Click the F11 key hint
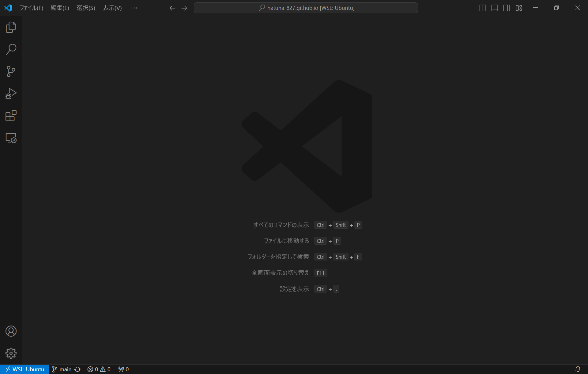Viewport: 588px width, 374px height. [321, 273]
